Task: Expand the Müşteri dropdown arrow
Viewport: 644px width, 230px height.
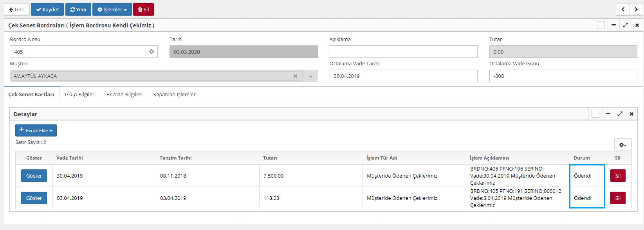Action: point(310,76)
